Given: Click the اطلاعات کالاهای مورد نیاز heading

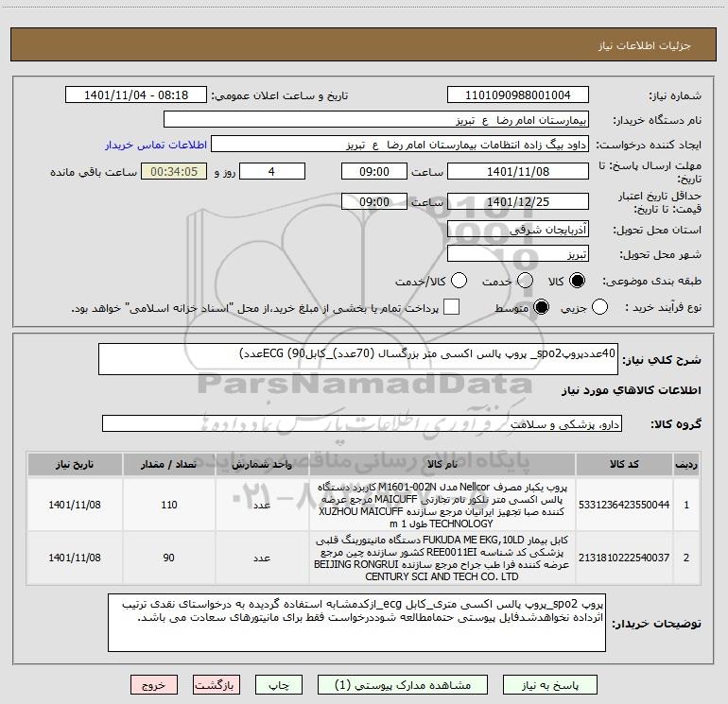Looking at the screenshot, I should point(632,390).
